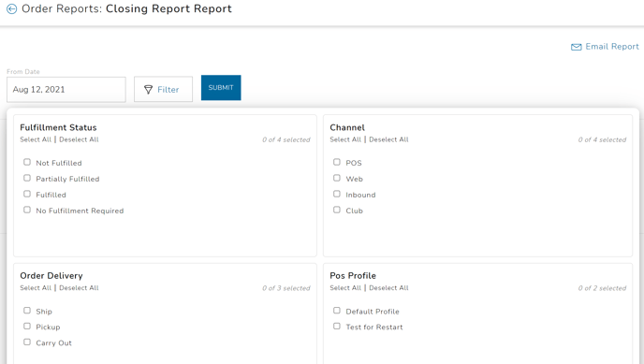Click the 'No Fulfillment Required' label text
644x364 pixels.
pyautogui.click(x=80, y=211)
